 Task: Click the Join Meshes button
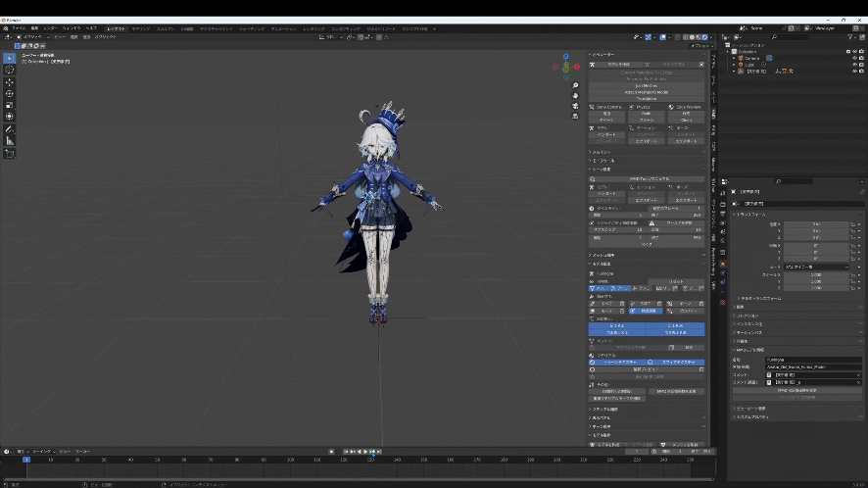coord(647,86)
